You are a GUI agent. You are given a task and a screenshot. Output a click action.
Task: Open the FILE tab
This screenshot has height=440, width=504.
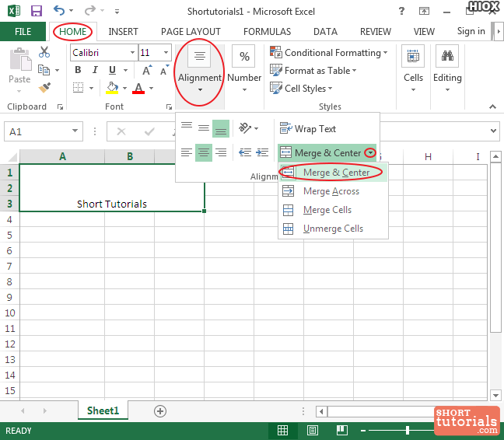23,31
